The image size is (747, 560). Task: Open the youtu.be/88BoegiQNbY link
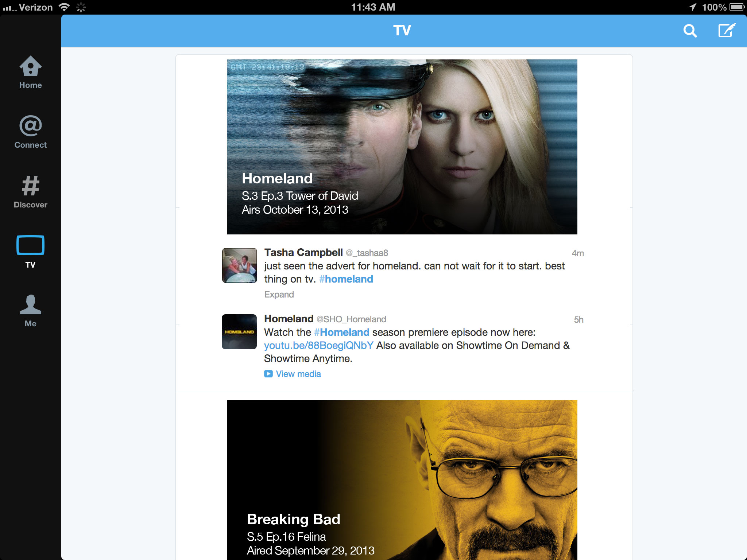click(x=318, y=346)
